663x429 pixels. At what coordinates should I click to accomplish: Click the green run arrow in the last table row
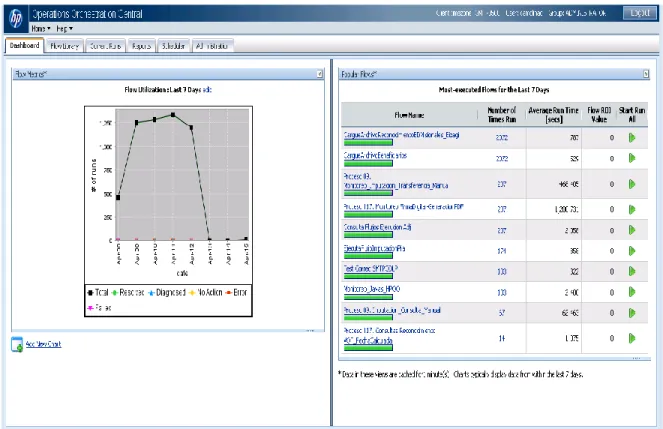pos(632,338)
